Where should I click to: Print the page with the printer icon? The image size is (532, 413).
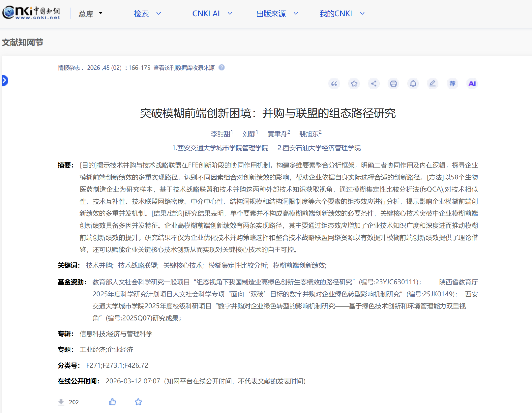coord(393,84)
